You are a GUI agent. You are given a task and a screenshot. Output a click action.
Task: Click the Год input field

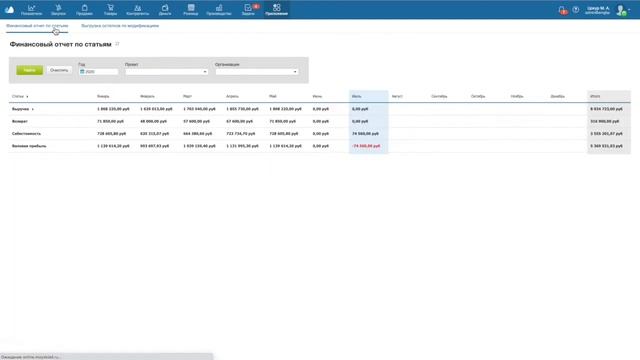[98, 71]
